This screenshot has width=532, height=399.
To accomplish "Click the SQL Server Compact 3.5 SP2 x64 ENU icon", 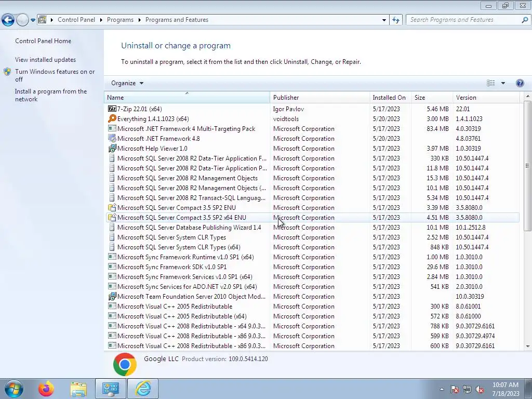I will tap(112, 218).
